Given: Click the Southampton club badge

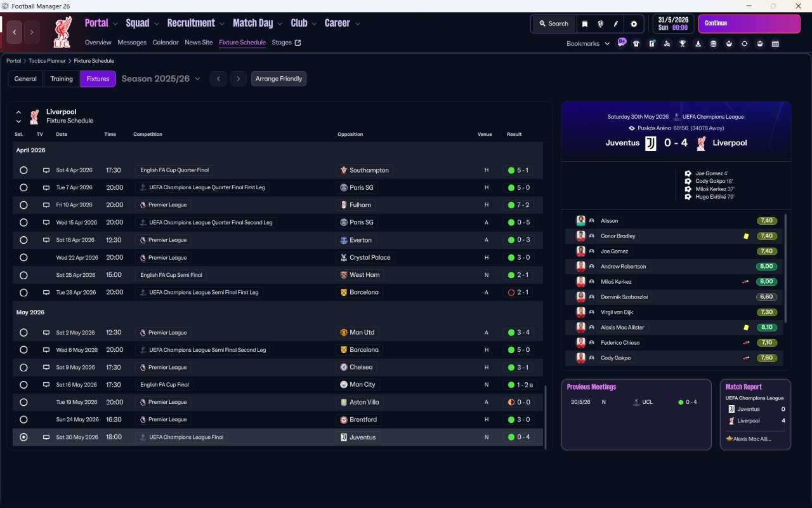Looking at the screenshot, I should (344, 170).
